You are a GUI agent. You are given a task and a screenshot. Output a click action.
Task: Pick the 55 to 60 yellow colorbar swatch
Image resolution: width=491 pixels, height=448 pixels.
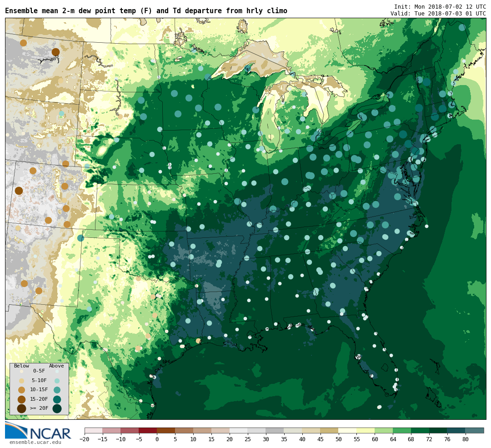point(366,430)
